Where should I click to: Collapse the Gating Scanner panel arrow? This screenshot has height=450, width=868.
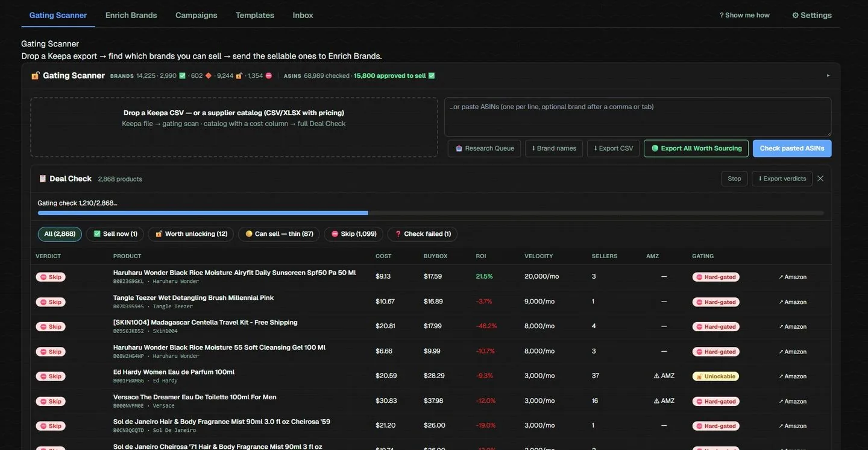[828, 75]
